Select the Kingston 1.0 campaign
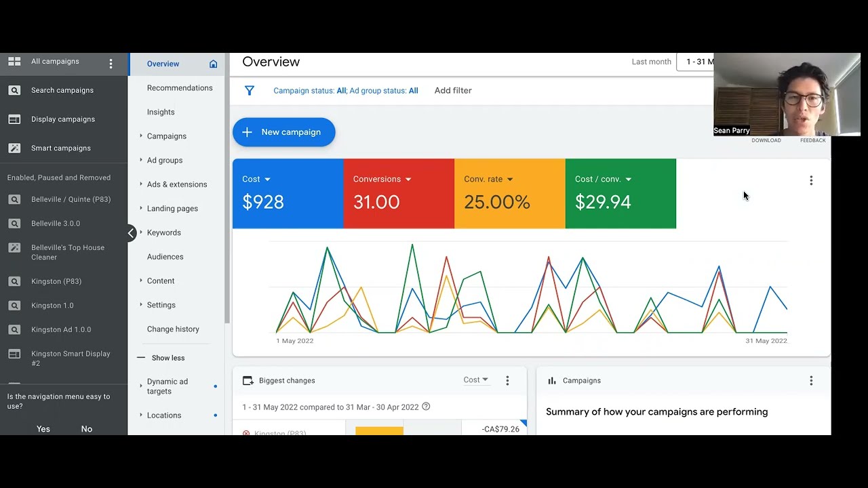Viewport: 868px width, 488px height. tap(52, 306)
